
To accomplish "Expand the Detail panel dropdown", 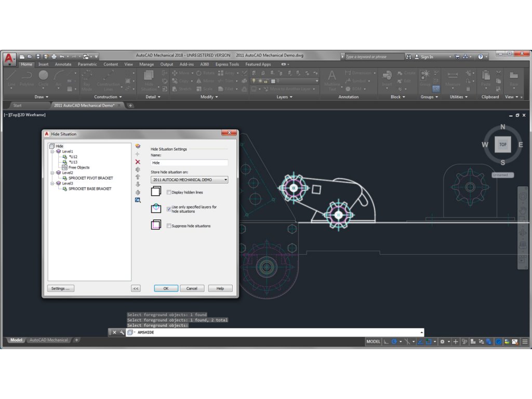I will point(153,97).
